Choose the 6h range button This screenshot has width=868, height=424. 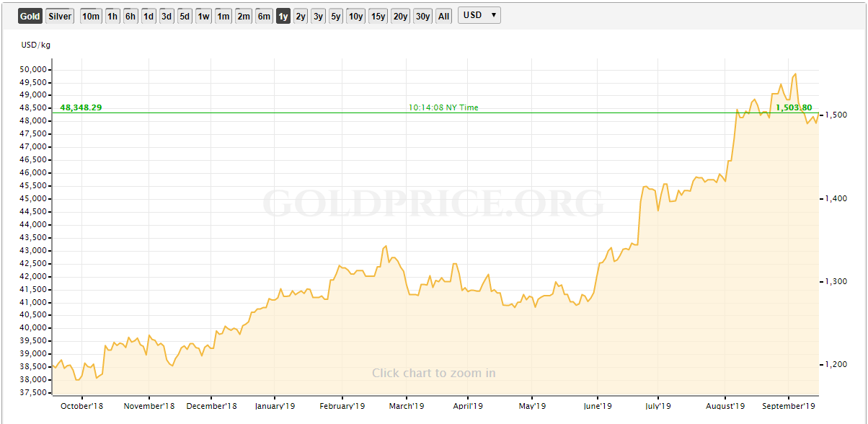coord(130,16)
